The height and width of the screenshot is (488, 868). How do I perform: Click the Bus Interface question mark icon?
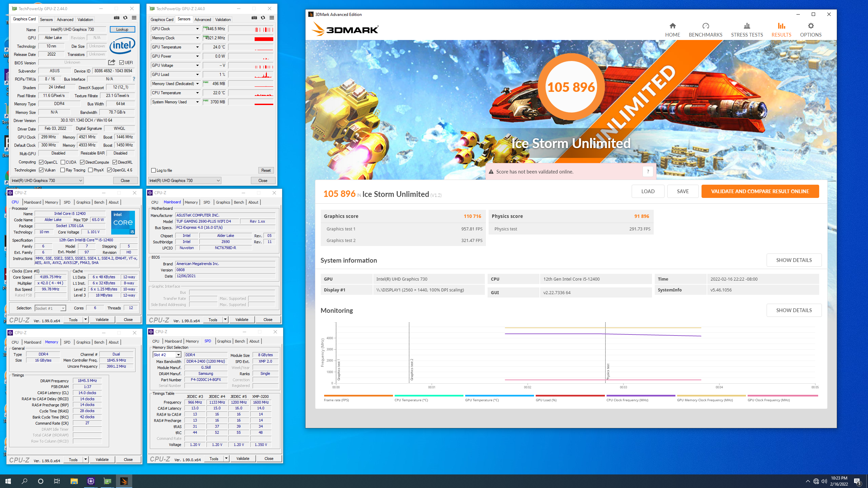(x=134, y=79)
